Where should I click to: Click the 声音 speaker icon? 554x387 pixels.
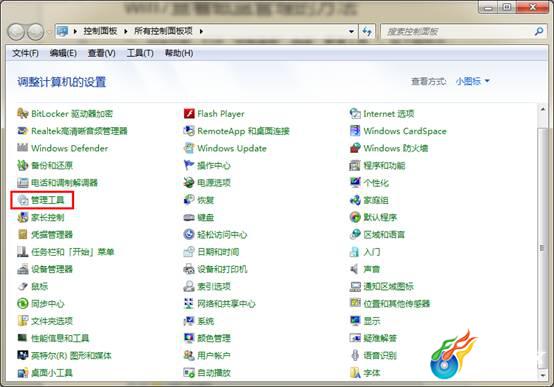(x=354, y=269)
